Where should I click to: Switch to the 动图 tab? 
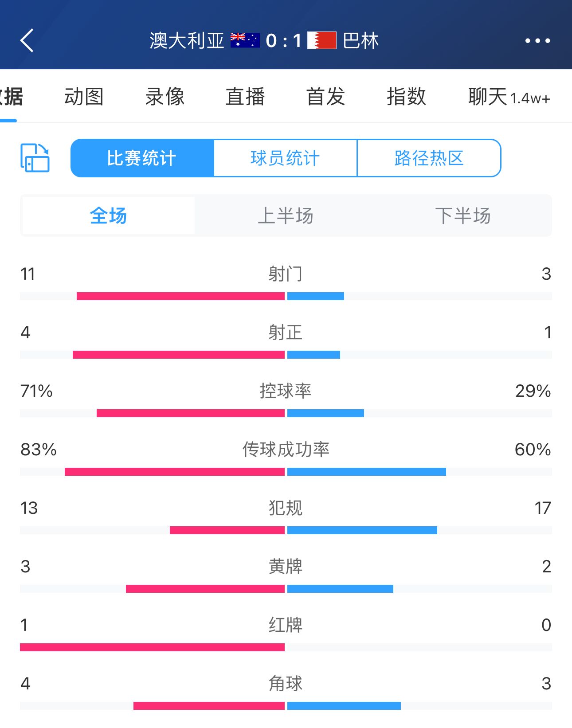click(84, 97)
